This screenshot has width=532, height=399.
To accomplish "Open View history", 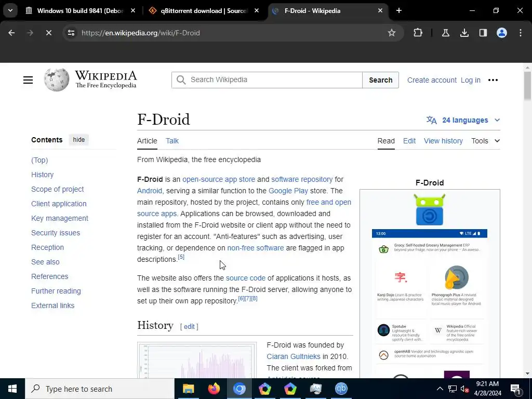I will 443,141.
